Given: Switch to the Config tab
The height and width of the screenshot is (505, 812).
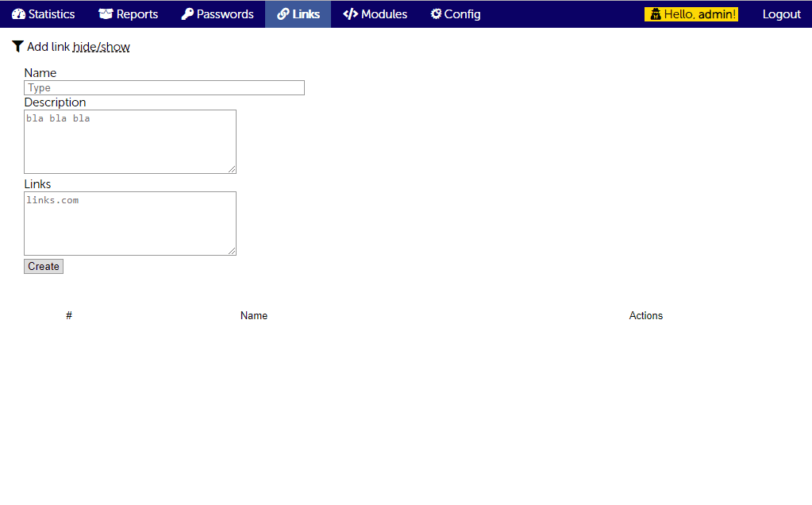Looking at the screenshot, I should click(455, 13).
